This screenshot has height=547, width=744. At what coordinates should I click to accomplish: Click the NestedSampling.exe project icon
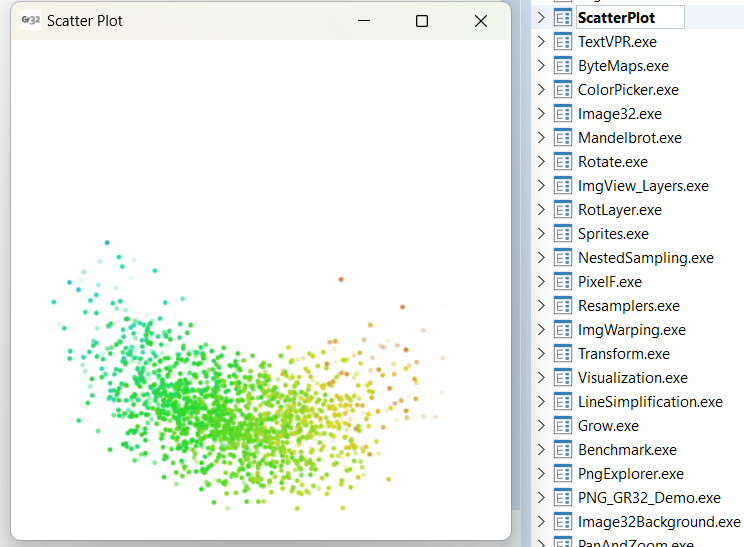563,258
